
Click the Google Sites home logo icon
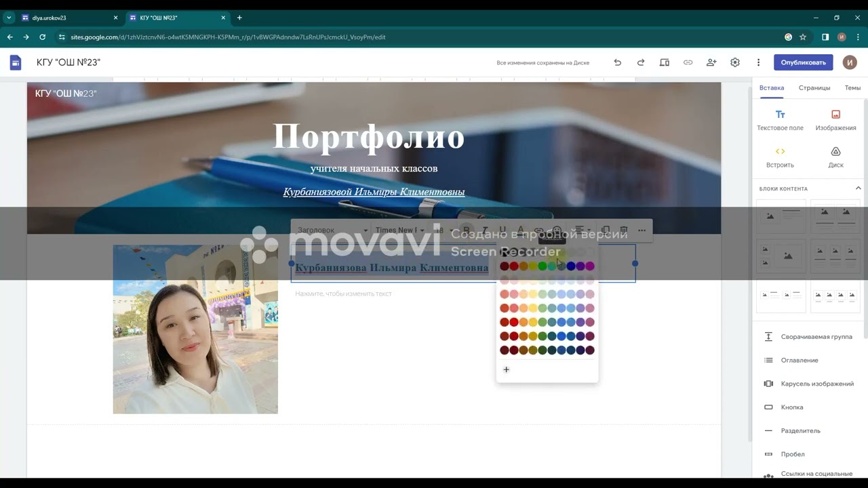[x=16, y=62]
